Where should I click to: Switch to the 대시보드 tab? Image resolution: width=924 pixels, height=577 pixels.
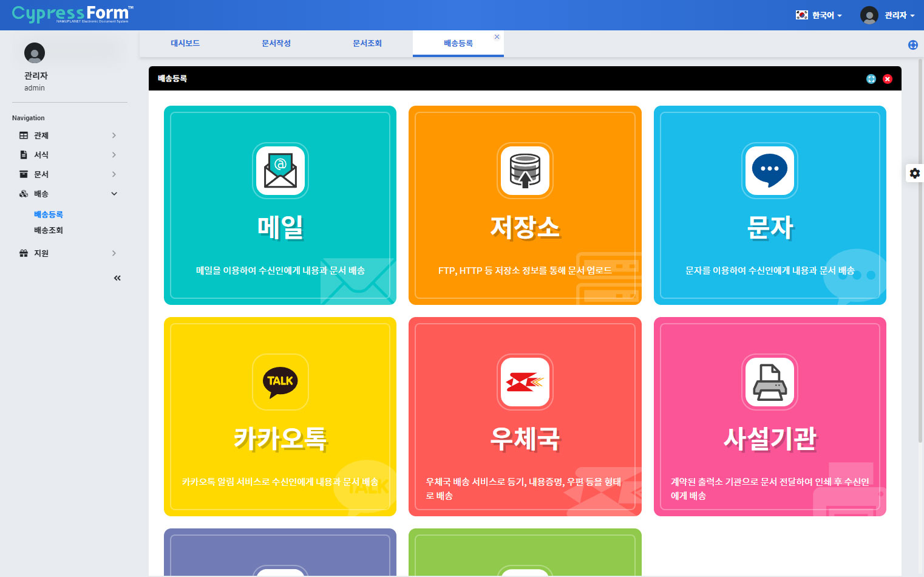tap(185, 44)
